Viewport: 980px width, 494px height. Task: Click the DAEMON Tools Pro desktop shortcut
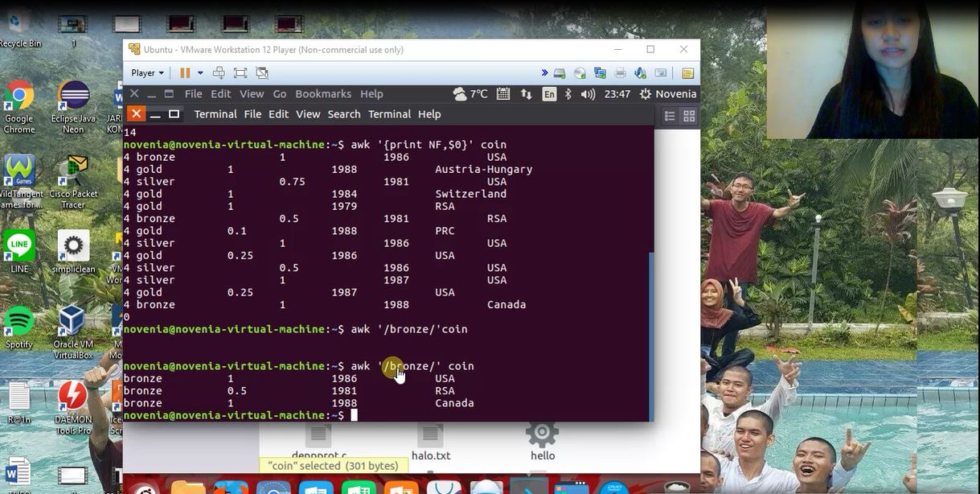coord(73,408)
